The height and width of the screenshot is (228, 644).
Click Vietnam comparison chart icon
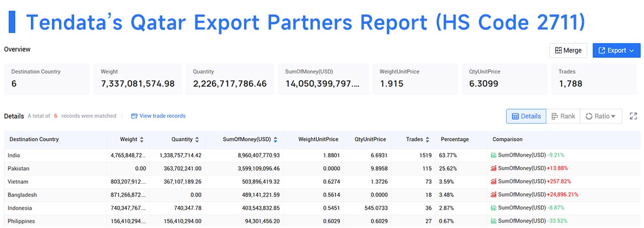pyautogui.click(x=493, y=181)
